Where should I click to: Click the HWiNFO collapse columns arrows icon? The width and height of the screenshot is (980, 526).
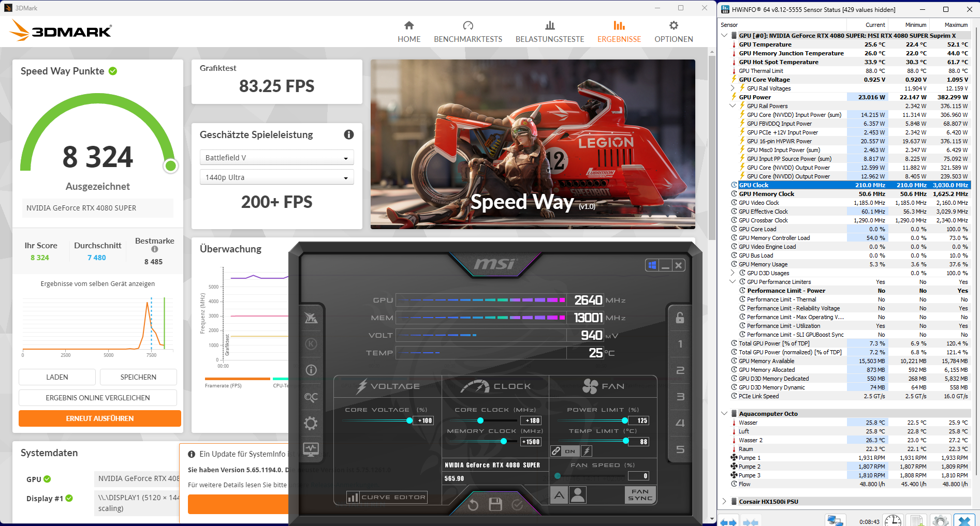[751, 522]
